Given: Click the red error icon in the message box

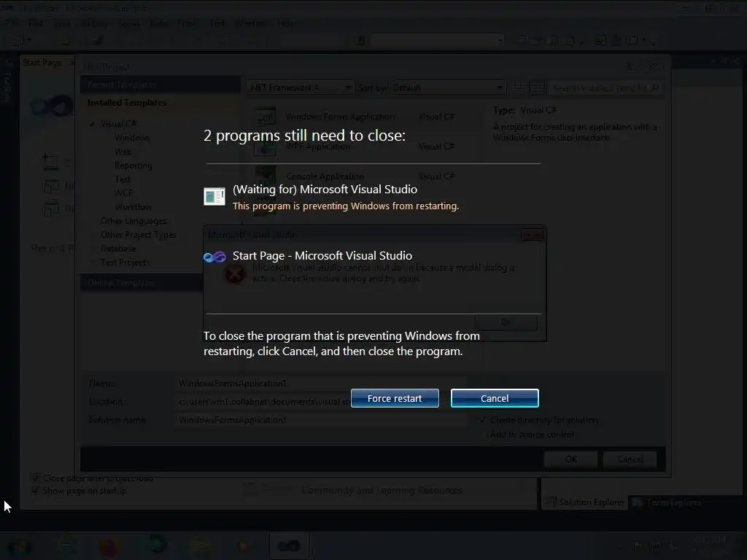Looking at the screenshot, I should tap(235, 275).
